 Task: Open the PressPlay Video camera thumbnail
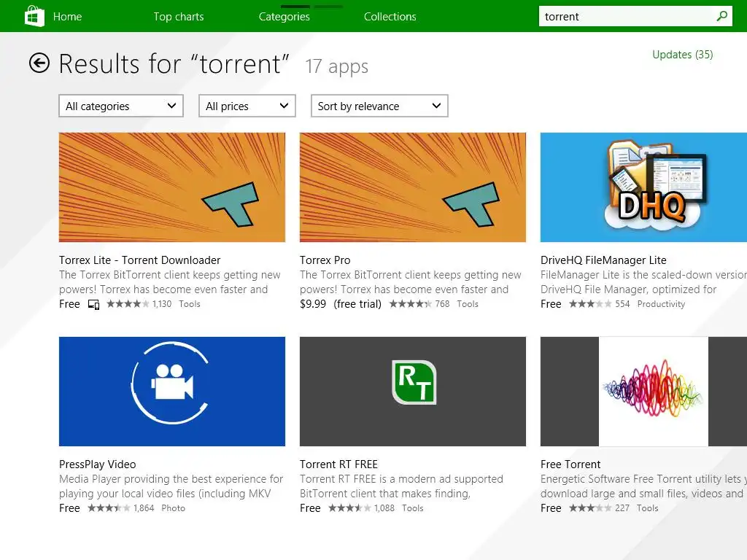172,392
